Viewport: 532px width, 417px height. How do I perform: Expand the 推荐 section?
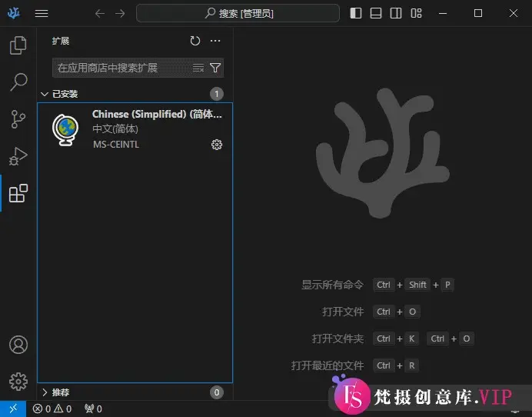pos(135,392)
